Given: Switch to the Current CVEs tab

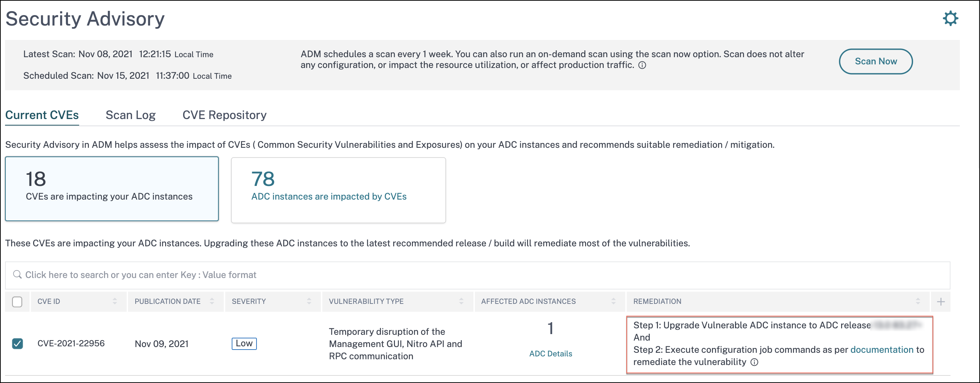Looking at the screenshot, I should (x=42, y=115).
